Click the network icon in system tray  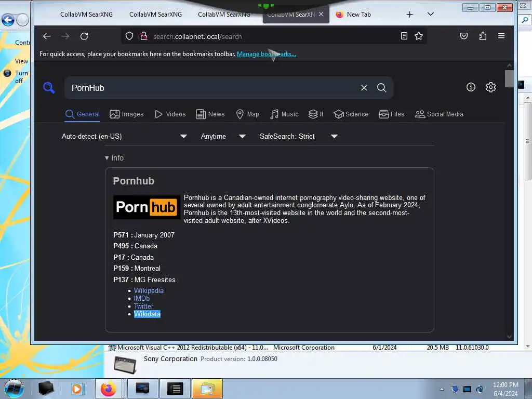pos(467,389)
